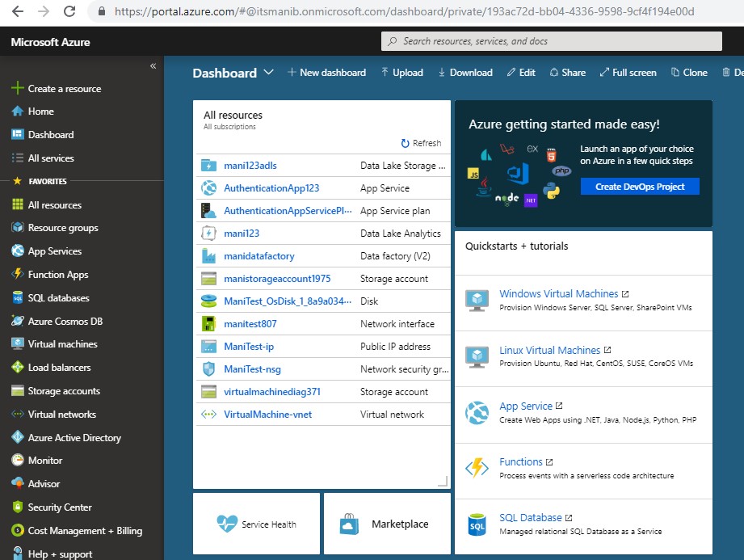Click the App Services globe icon in sidebar

point(18,251)
